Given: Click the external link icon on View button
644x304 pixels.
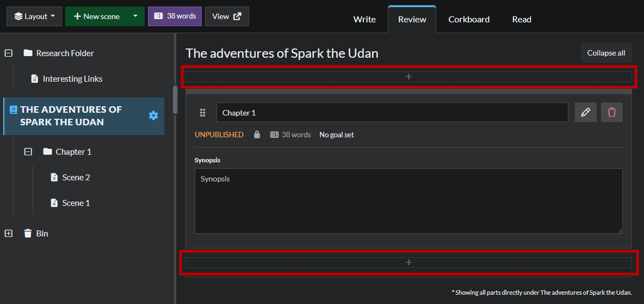Looking at the screenshot, I should coord(237,16).
